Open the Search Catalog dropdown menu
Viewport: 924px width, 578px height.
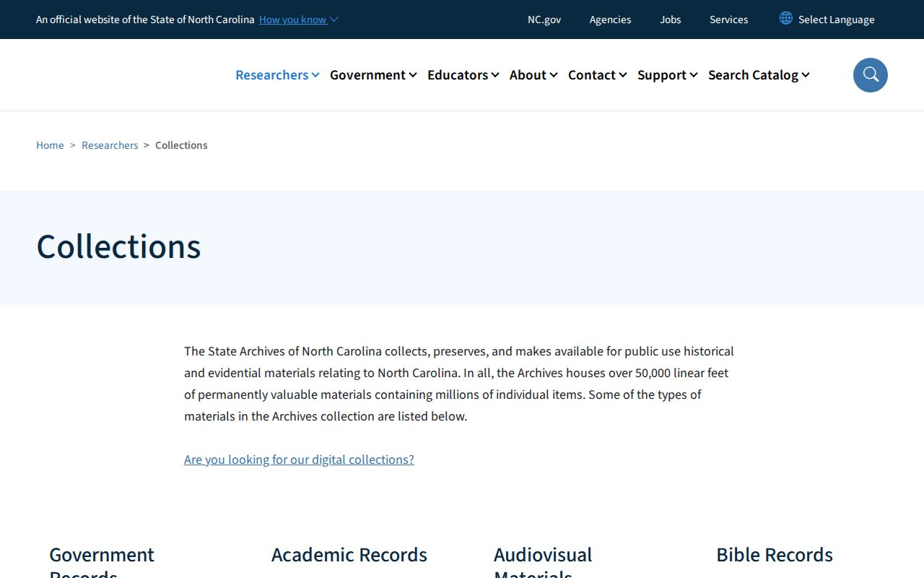click(x=759, y=75)
